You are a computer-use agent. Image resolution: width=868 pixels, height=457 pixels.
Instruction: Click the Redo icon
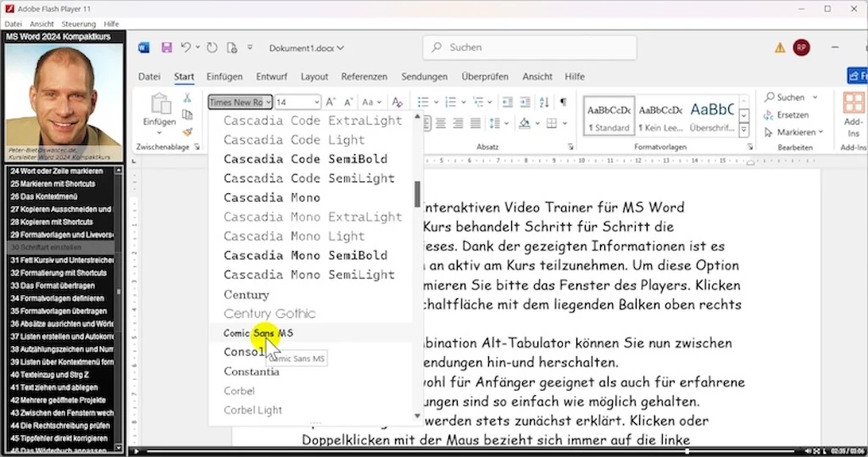212,47
